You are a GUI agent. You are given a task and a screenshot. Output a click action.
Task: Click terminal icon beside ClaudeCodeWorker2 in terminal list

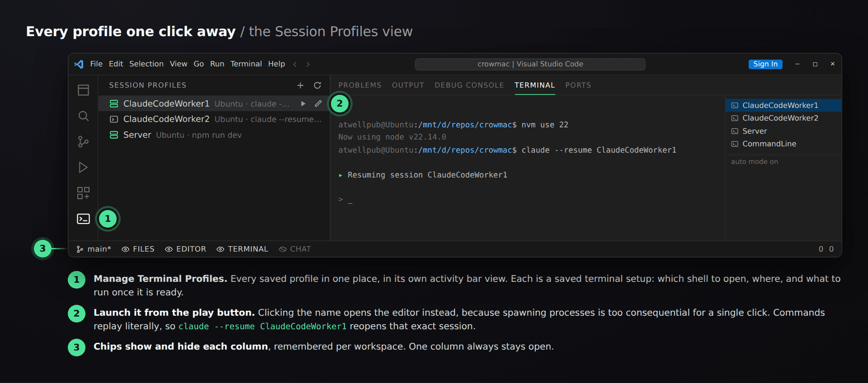click(x=735, y=118)
